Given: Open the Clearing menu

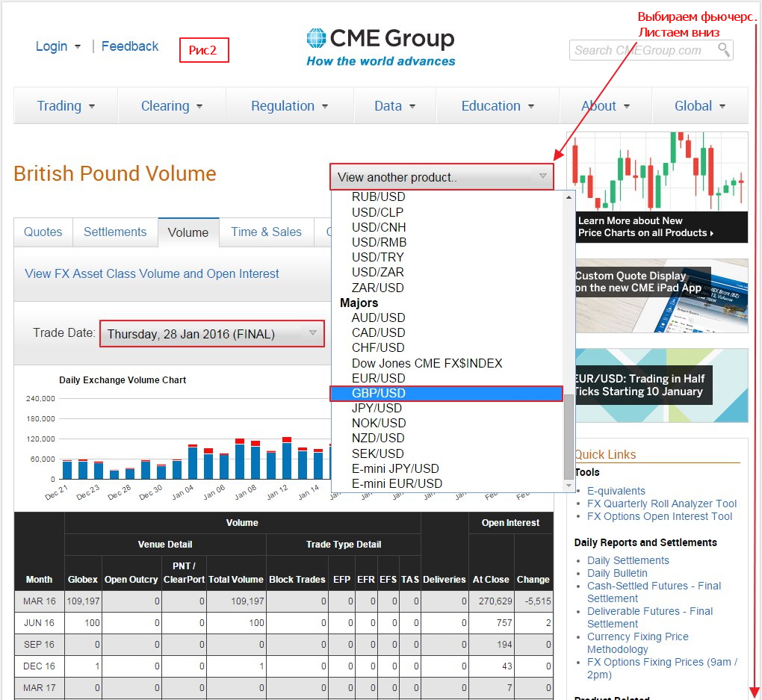Looking at the screenshot, I should click(x=172, y=106).
